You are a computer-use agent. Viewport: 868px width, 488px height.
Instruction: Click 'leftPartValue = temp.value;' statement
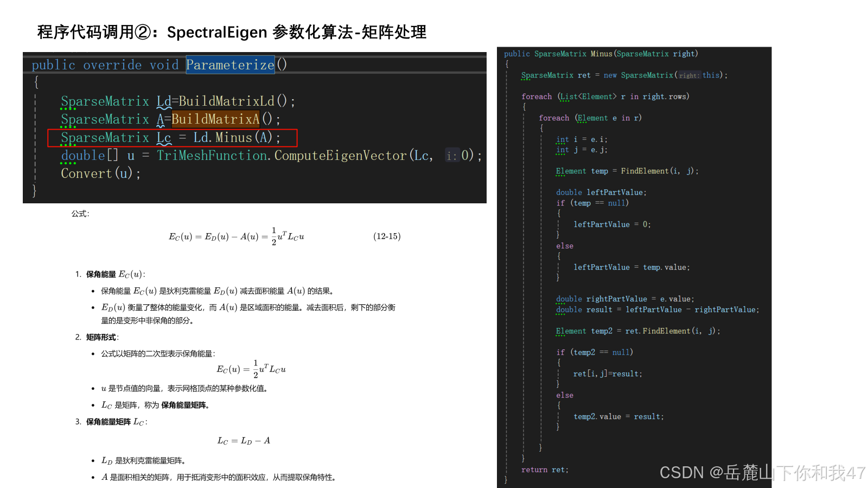click(x=631, y=267)
